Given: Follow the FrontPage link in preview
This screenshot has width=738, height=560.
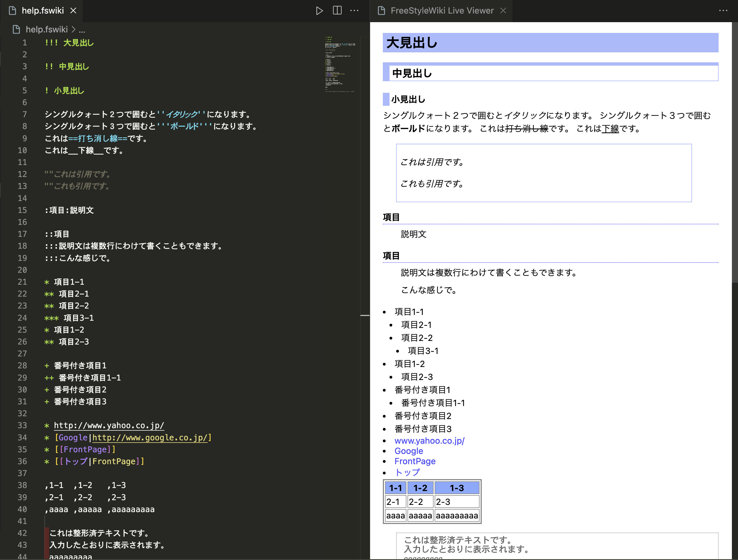Looking at the screenshot, I should (415, 461).
